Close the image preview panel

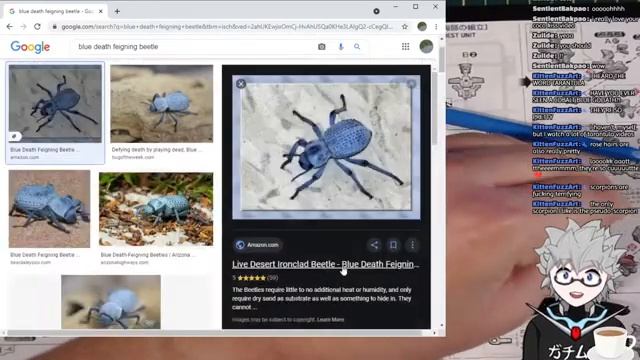241,84
